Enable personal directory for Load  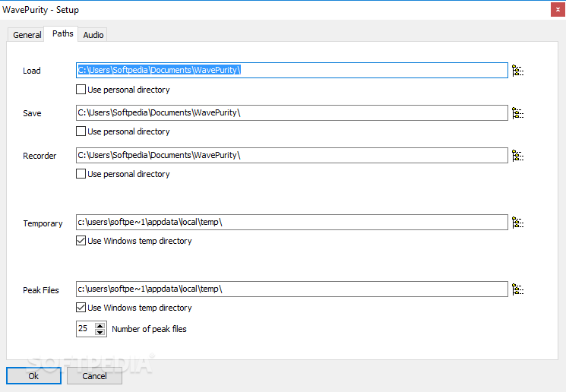pos(81,89)
